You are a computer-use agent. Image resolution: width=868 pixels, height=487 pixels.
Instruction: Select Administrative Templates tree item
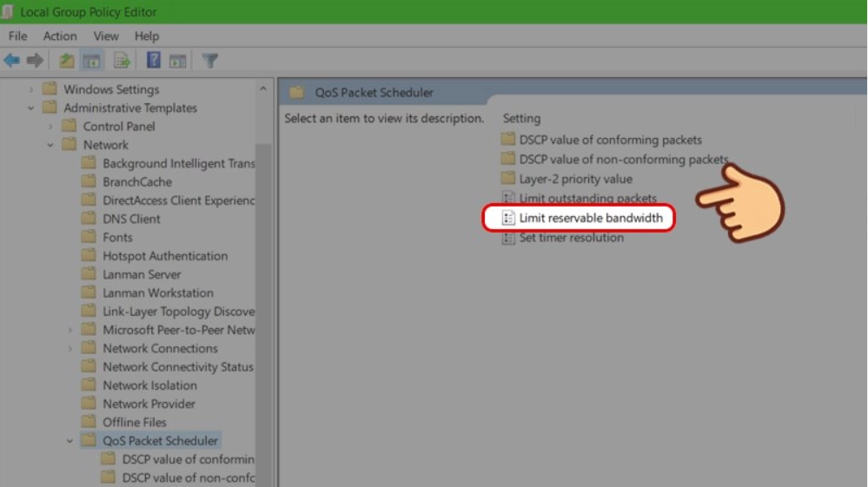[x=130, y=108]
